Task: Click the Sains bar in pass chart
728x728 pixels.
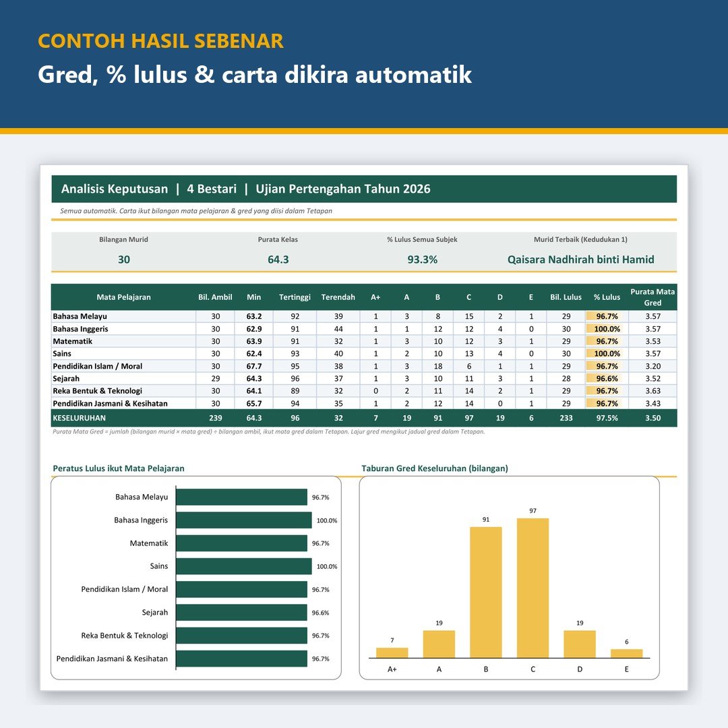Action: pos(244,566)
